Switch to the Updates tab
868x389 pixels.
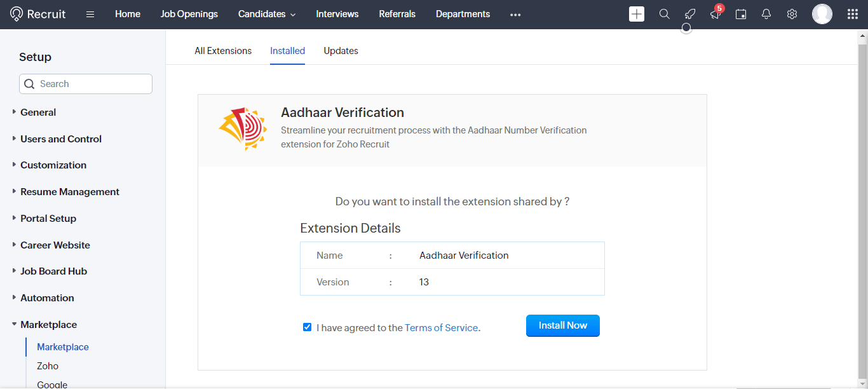coord(341,51)
